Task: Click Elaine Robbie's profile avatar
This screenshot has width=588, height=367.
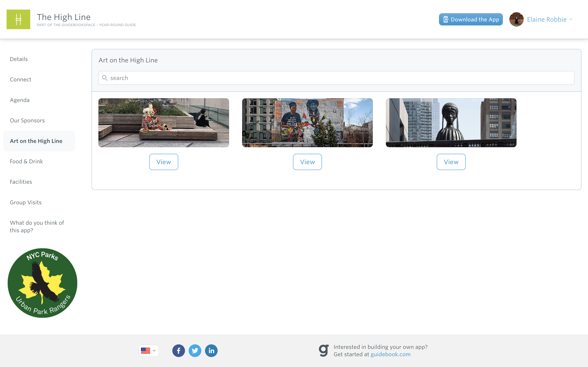Action: click(x=517, y=19)
